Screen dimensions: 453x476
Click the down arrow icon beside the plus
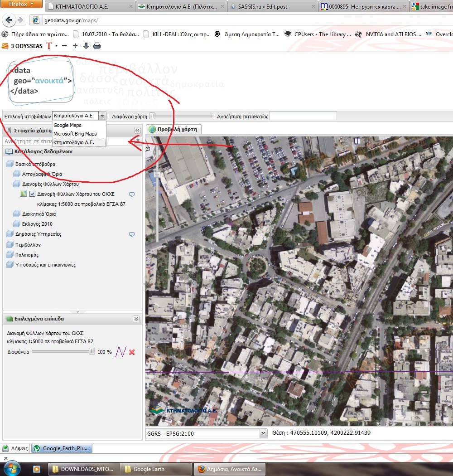pyautogui.click(x=86, y=46)
